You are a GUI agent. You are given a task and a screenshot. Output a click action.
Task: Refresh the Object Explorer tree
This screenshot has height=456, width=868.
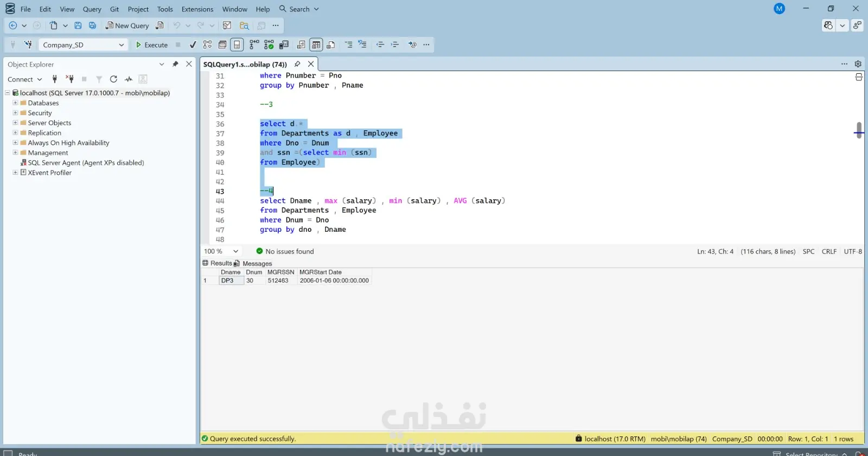click(x=113, y=79)
